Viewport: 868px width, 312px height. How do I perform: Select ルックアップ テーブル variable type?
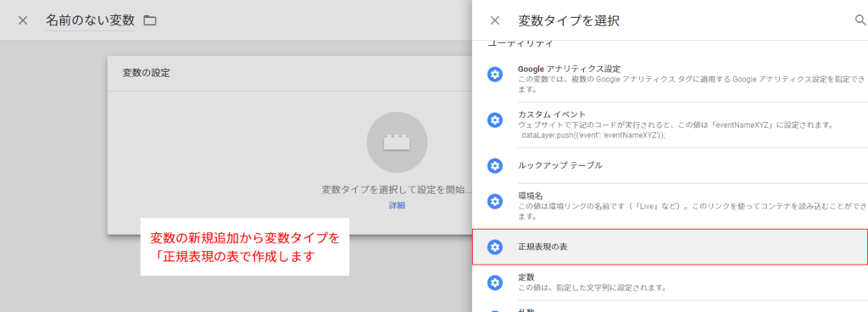(670, 165)
